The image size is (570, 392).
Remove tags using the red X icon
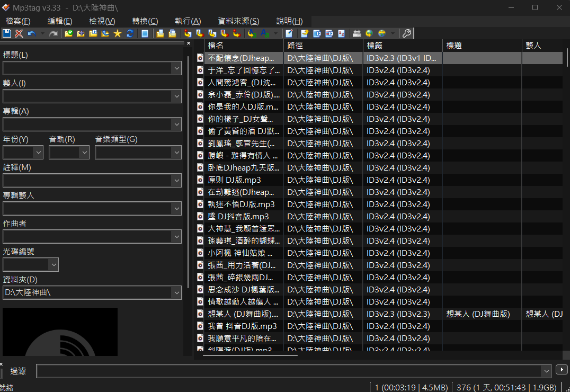18,33
